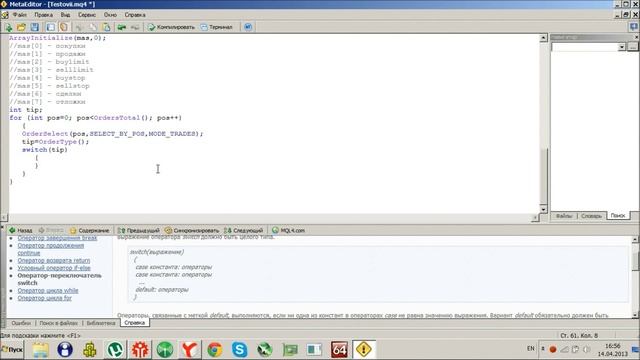Open the Файл menu
Image resolution: width=640 pixels, height=360 pixels.
pyautogui.click(x=20, y=15)
